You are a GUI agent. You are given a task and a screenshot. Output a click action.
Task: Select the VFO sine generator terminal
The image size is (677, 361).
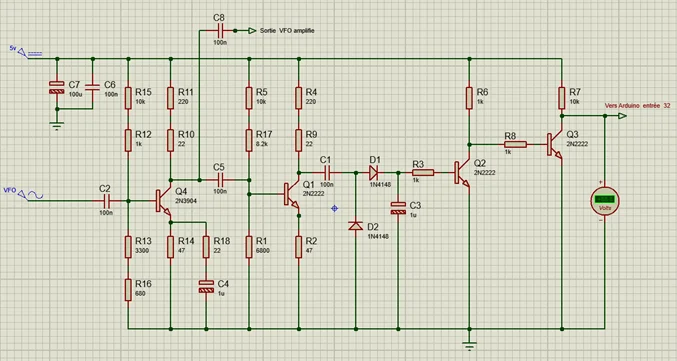pyautogui.click(x=30, y=195)
